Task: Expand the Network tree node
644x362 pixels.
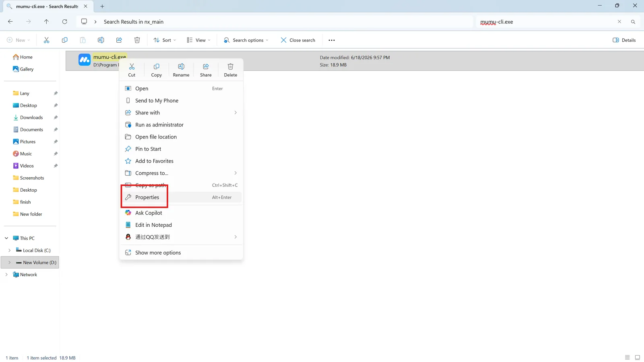Action: pos(6,275)
